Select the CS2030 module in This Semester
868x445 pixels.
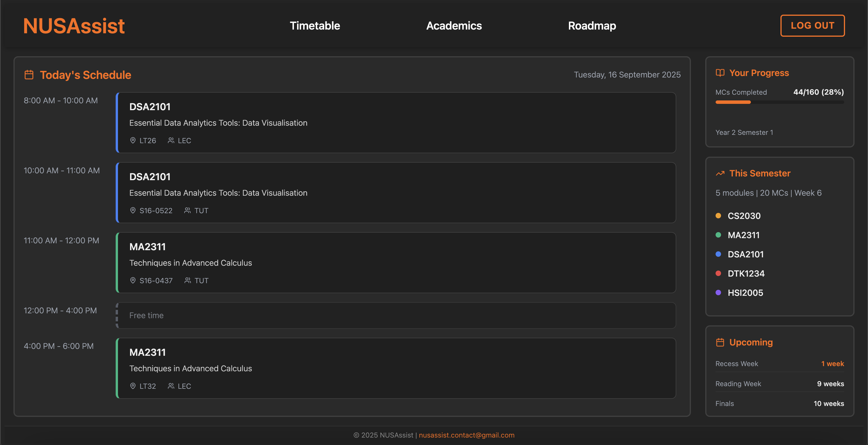coord(744,216)
